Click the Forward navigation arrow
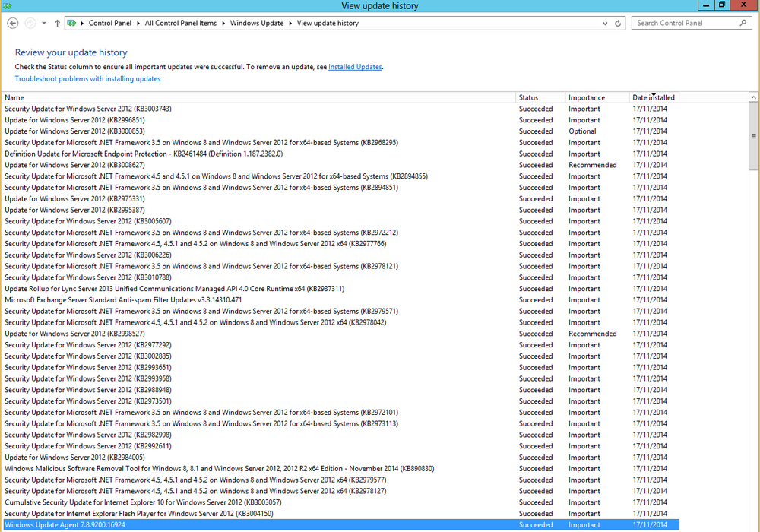 (x=30, y=23)
